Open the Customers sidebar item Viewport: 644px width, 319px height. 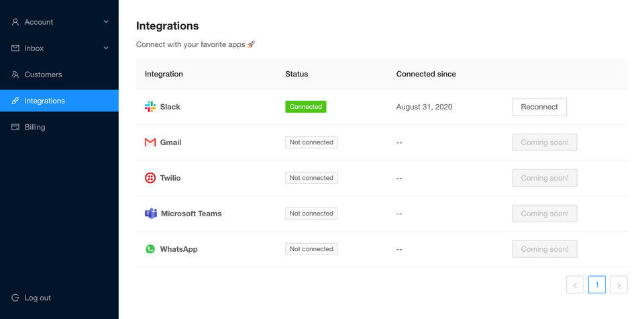click(59, 75)
